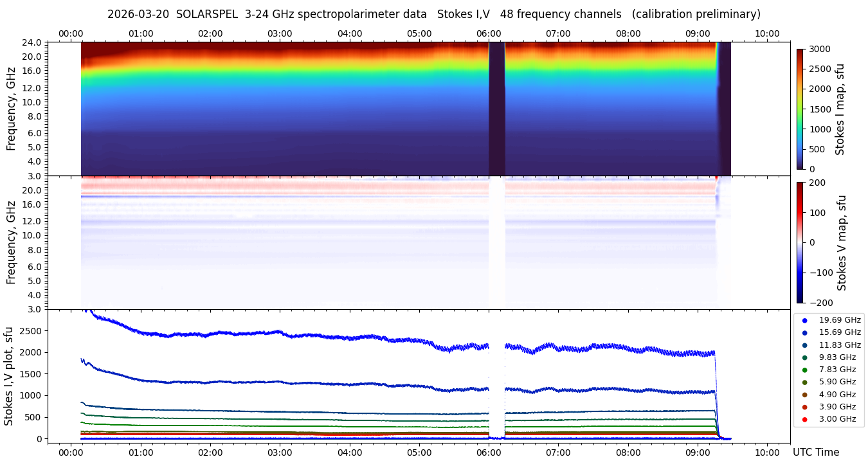This screenshot has width=868, height=466.
Task: Click the 9.83 GHz legend marker dot
Action: [x=804, y=357]
